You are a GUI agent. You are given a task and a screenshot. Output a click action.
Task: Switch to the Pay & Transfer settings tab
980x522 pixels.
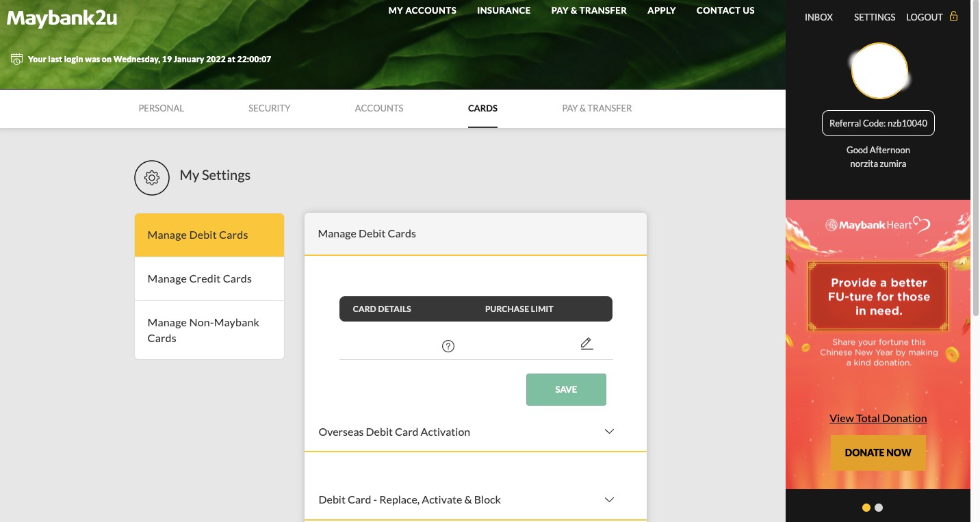click(597, 108)
